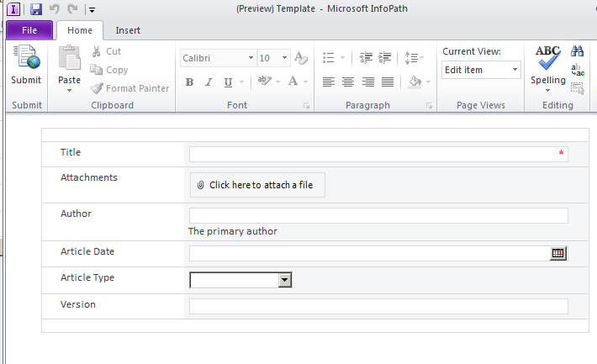Apply the font color A button
The width and height of the screenshot is (597, 364).
click(x=293, y=81)
